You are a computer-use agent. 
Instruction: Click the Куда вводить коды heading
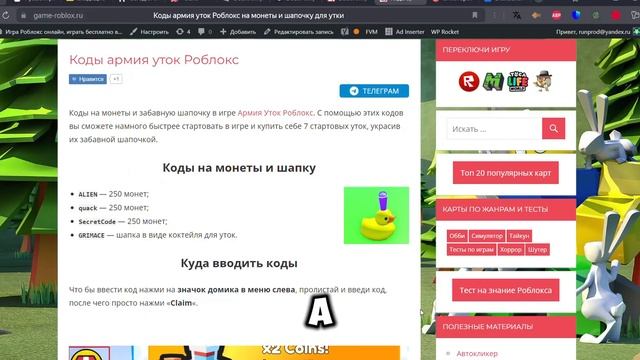239,263
